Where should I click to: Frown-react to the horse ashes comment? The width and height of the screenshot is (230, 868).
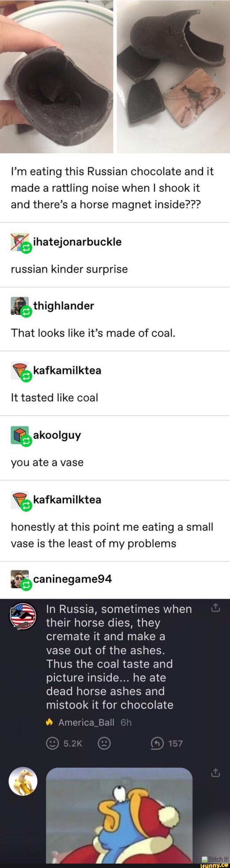(104, 744)
